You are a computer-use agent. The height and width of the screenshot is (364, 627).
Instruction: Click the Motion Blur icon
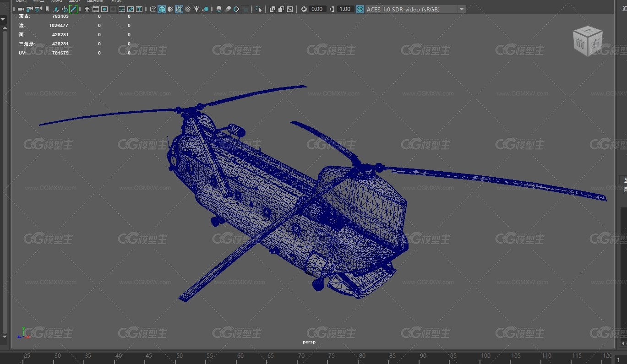tap(228, 9)
